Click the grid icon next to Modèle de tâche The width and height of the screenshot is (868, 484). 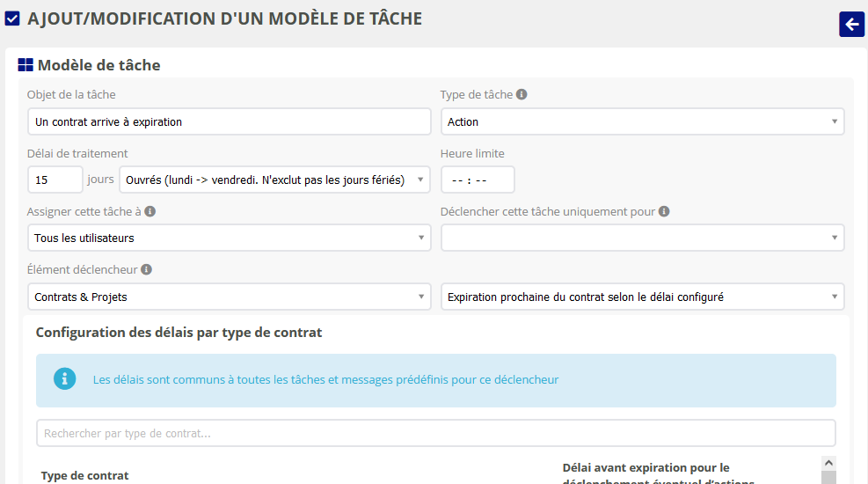pos(26,65)
